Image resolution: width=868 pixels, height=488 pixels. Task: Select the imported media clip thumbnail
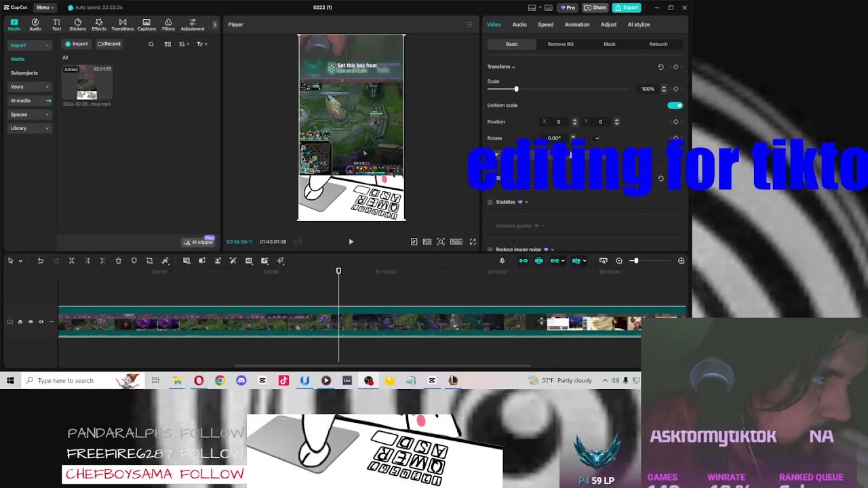coord(87,83)
